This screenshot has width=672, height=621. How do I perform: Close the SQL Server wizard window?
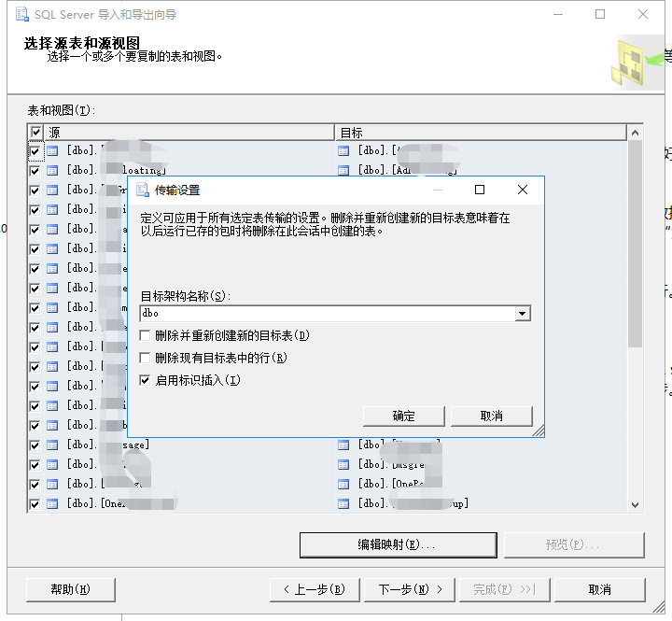(643, 15)
